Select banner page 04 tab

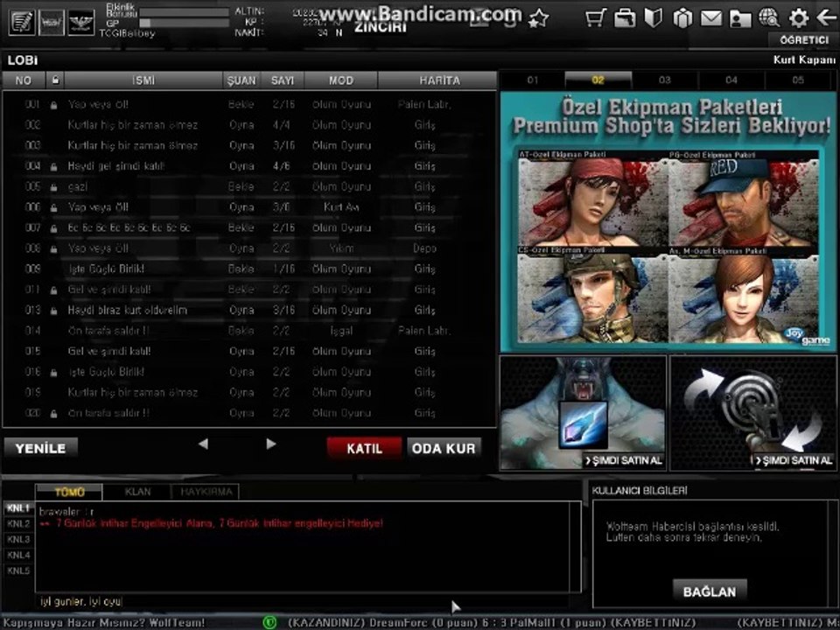[731, 80]
